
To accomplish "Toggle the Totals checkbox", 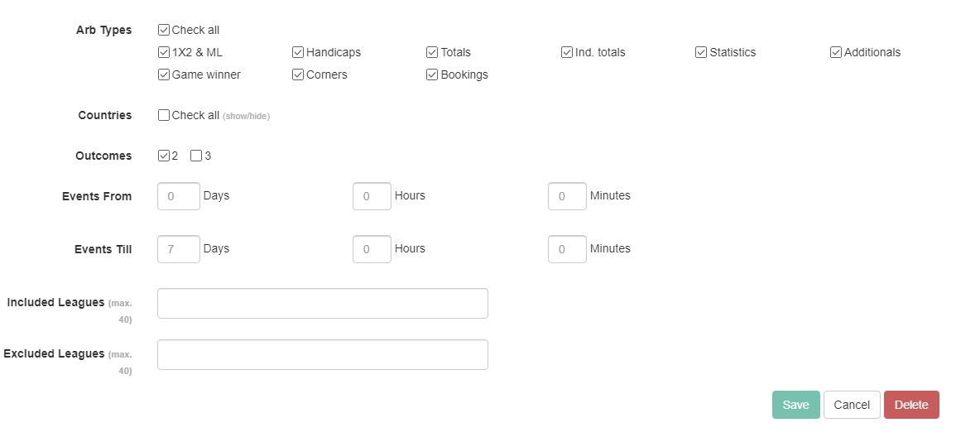I will (x=432, y=52).
